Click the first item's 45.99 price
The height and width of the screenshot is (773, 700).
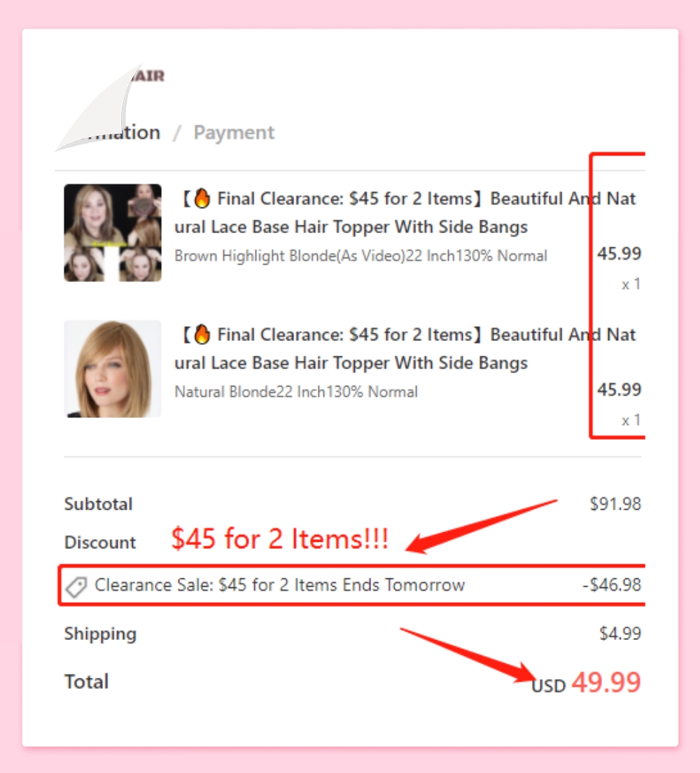coord(619,253)
